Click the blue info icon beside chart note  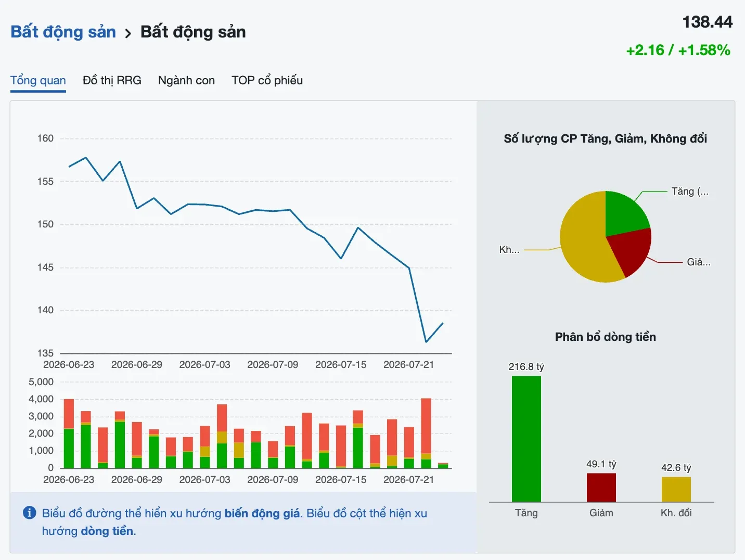pos(30,513)
